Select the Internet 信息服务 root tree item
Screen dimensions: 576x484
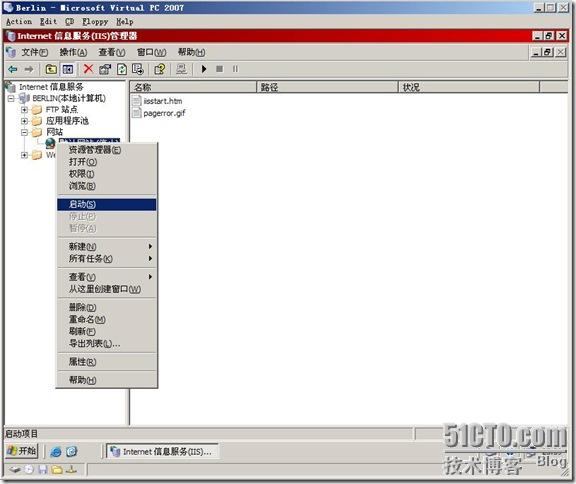pos(51,87)
